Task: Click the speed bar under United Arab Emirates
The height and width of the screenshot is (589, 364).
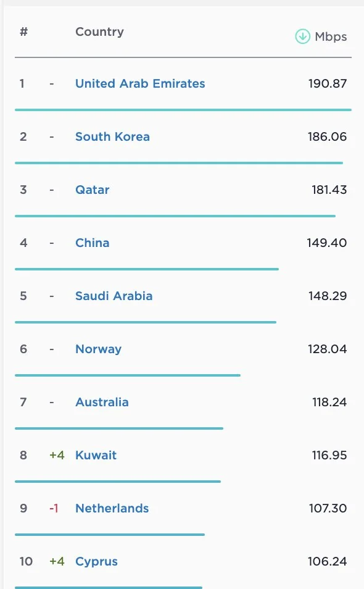Action: click(183, 110)
